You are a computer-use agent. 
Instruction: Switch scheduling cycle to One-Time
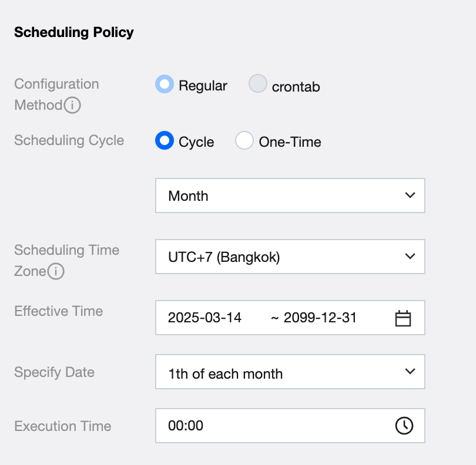click(244, 141)
